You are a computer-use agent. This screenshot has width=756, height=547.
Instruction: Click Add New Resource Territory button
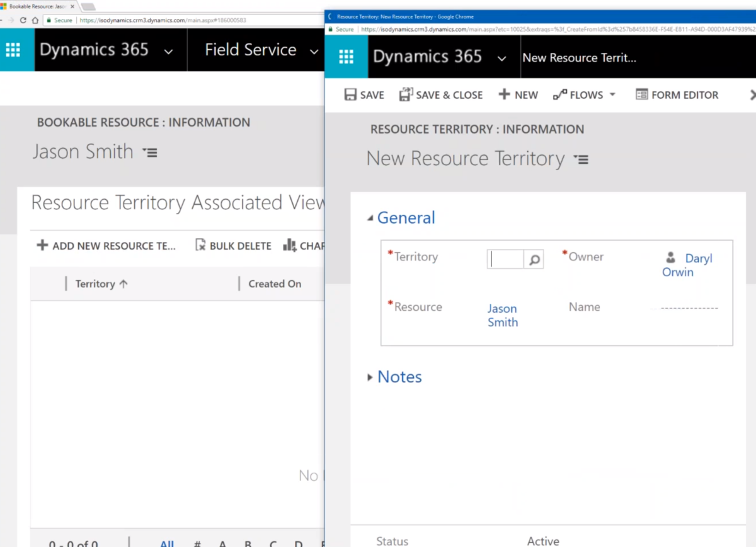106,246
